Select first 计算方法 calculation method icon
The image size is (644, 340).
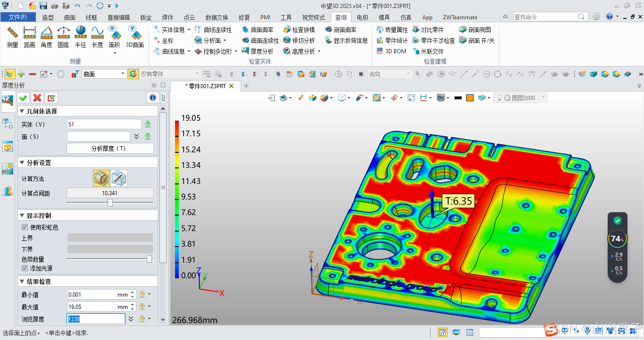(x=101, y=178)
